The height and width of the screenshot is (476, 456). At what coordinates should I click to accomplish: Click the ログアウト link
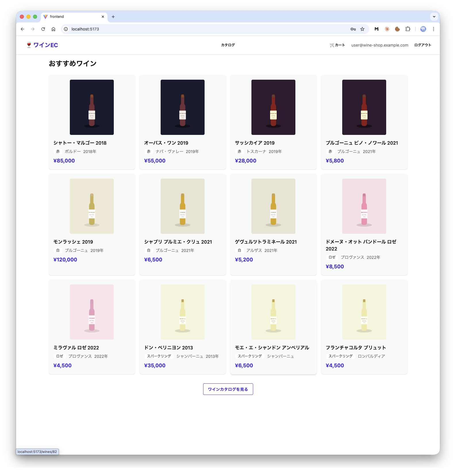[x=423, y=45]
